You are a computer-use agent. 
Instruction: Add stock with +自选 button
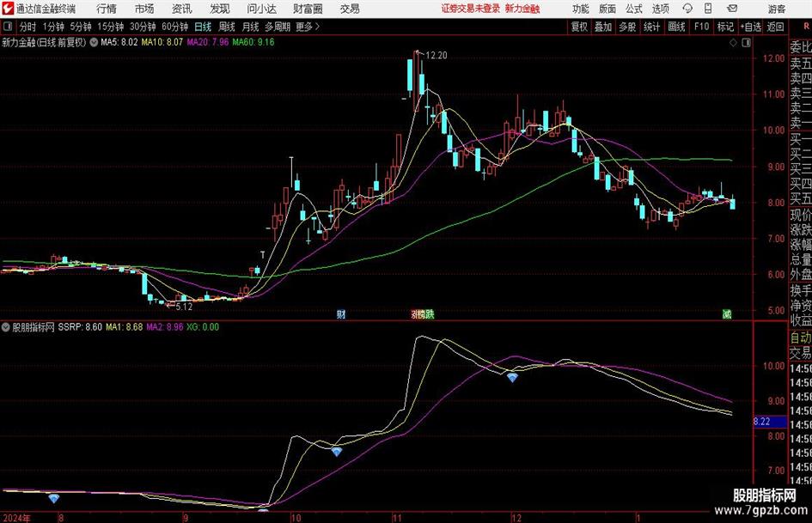(x=750, y=27)
